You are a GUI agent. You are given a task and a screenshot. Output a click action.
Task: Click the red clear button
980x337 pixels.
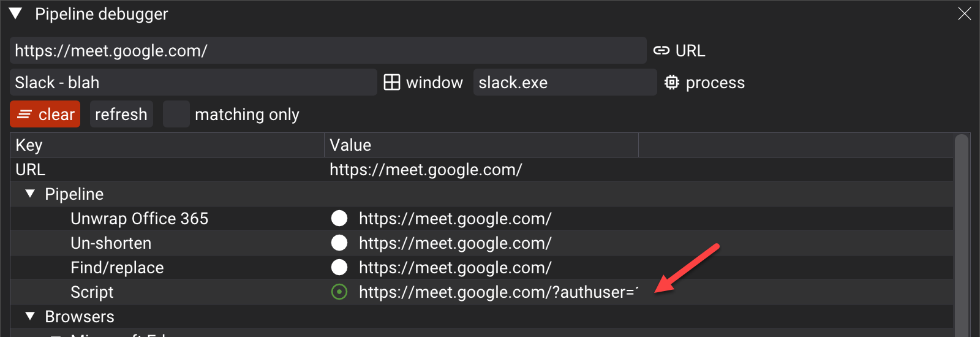[45, 114]
